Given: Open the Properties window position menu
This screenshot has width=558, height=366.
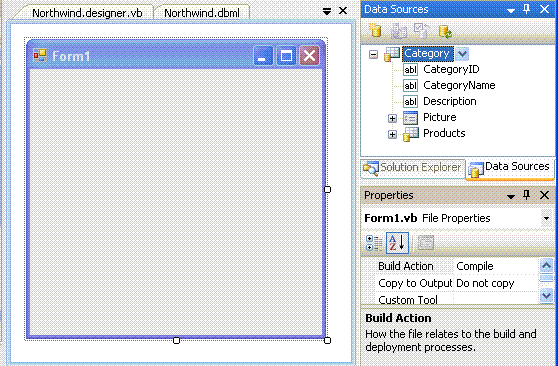Looking at the screenshot, I should [x=511, y=196].
